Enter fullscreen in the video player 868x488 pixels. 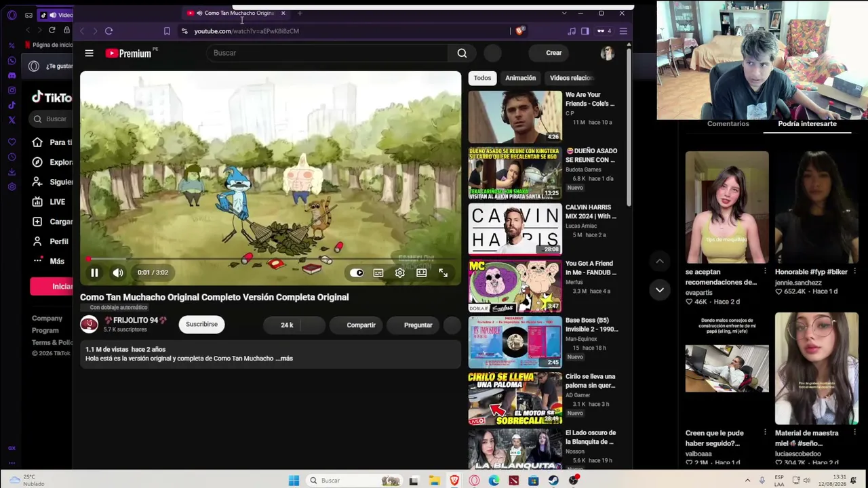[x=443, y=272]
